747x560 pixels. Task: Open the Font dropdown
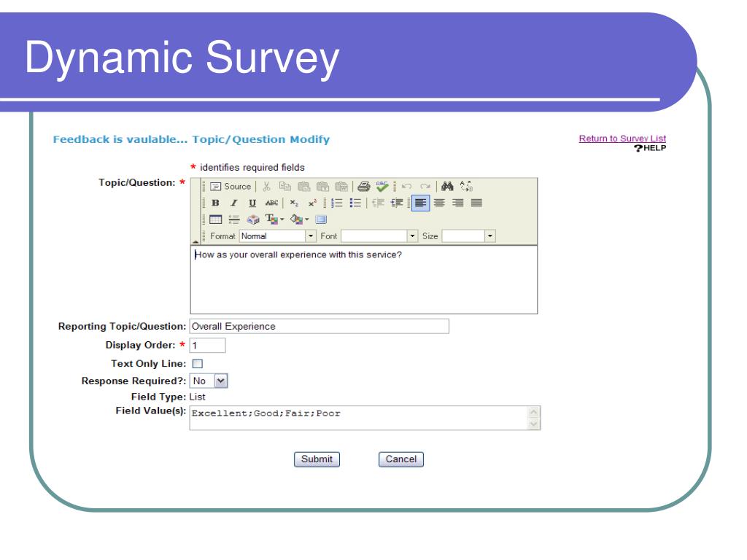(x=379, y=236)
